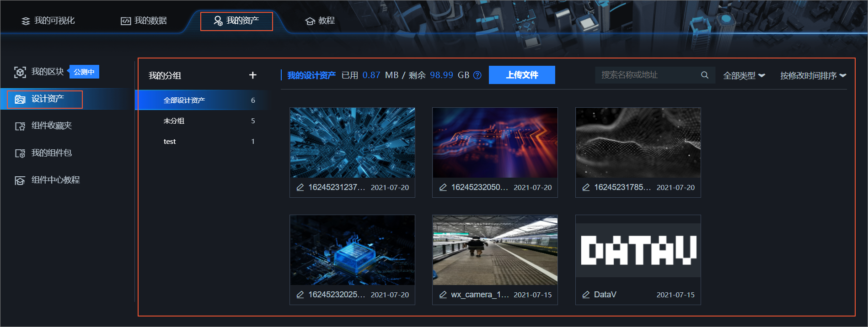
Task: Click the 我的组件包 package icon
Action: click(20, 153)
